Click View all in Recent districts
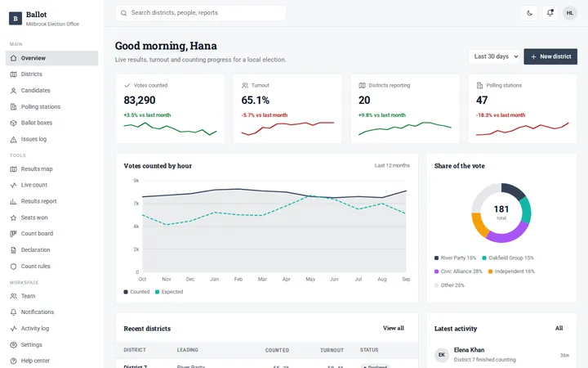Screen dimensions: 588x368 tap(394, 328)
